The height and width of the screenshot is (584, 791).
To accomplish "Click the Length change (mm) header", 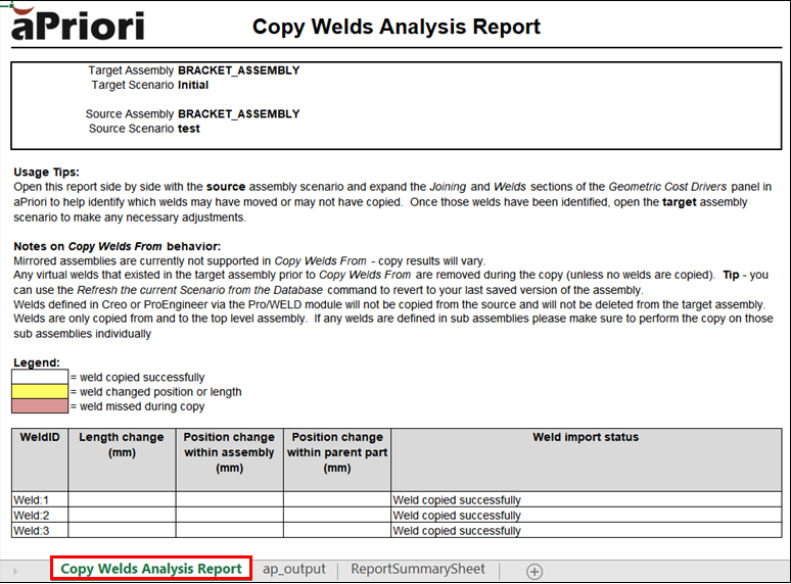I will click(x=122, y=445).
